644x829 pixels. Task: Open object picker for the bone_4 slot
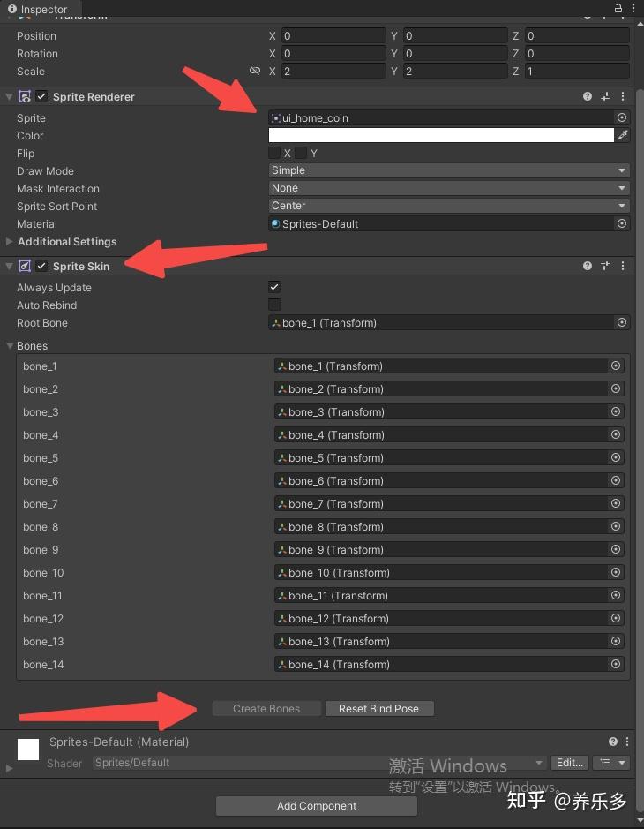pyautogui.click(x=616, y=434)
